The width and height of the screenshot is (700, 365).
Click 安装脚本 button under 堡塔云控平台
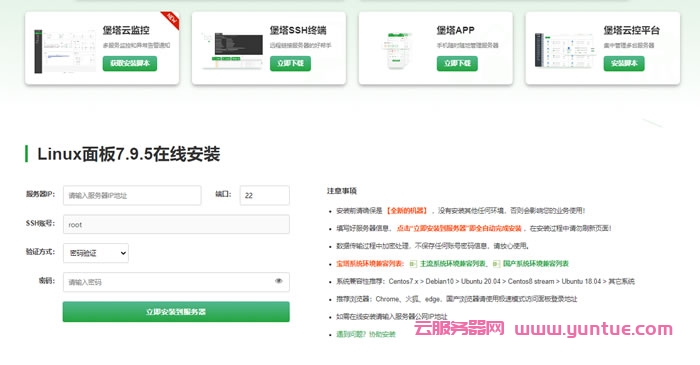click(x=624, y=63)
